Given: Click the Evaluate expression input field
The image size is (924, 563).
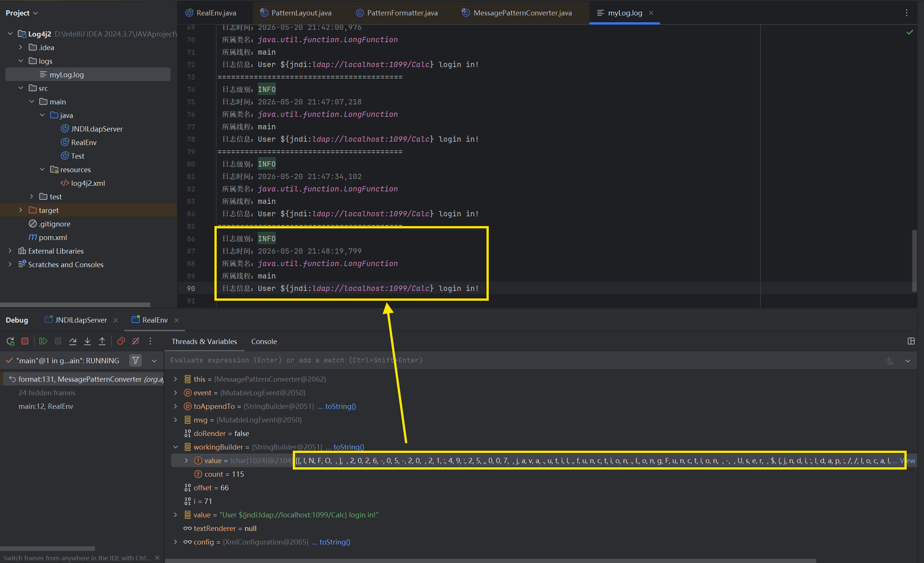Looking at the screenshot, I should pos(524,360).
